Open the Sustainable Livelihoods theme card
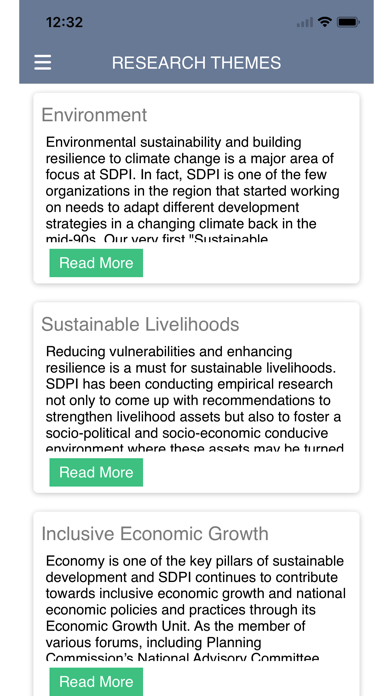Image resolution: width=392 pixels, height=696 pixels. click(196, 398)
